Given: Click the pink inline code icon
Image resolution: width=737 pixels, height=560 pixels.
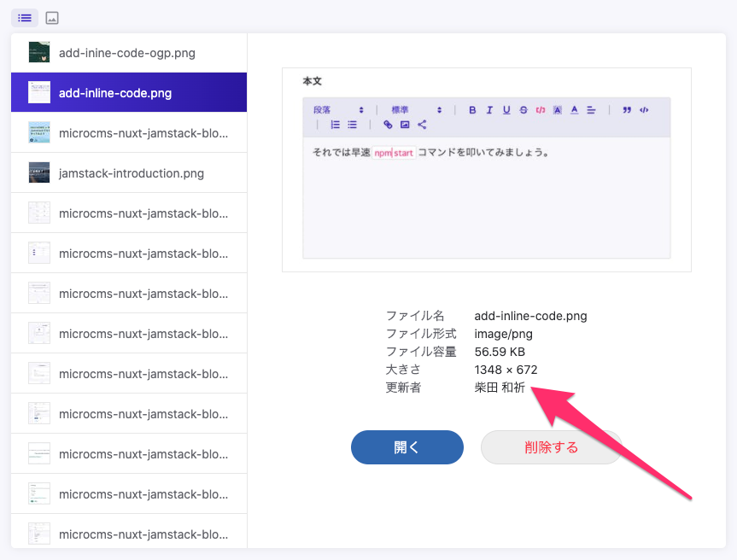Looking at the screenshot, I should (x=540, y=110).
